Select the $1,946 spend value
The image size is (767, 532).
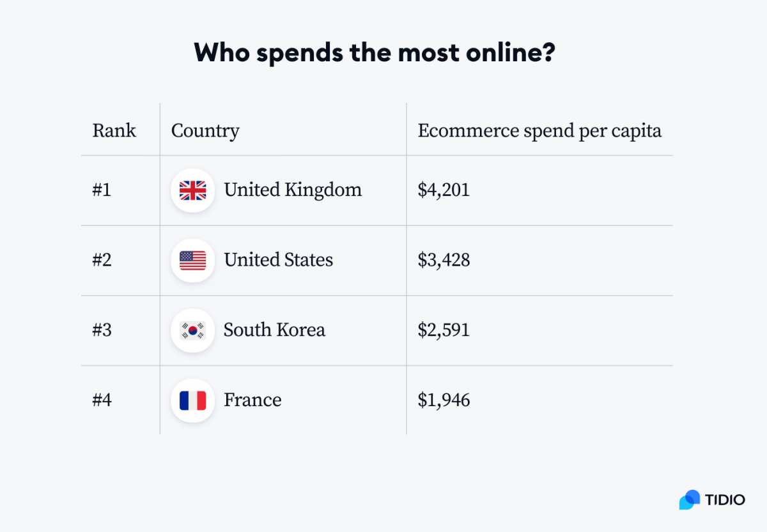tap(444, 400)
